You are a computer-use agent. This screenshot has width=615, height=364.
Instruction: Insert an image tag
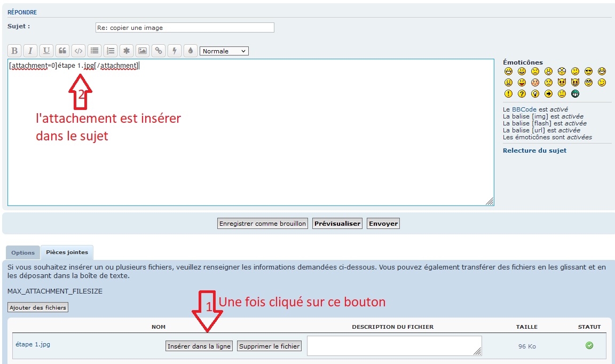click(143, 51)
